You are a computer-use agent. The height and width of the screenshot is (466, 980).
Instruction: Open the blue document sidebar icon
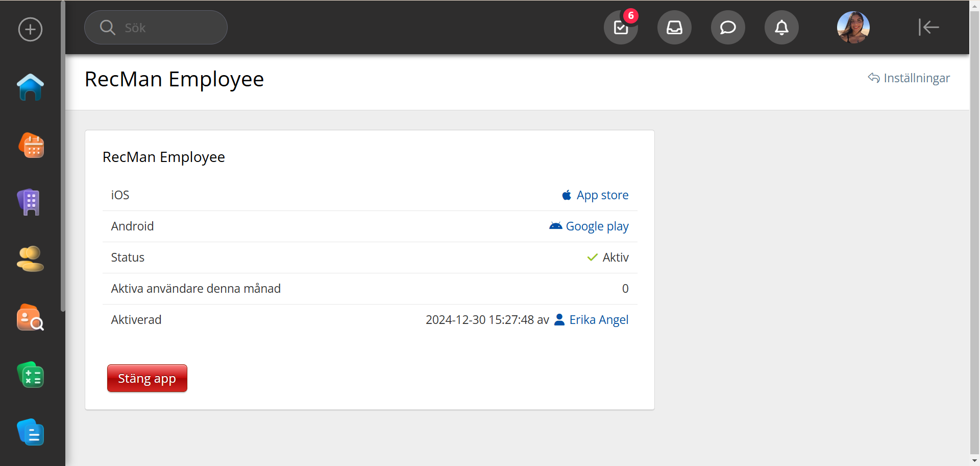(31, 433)
